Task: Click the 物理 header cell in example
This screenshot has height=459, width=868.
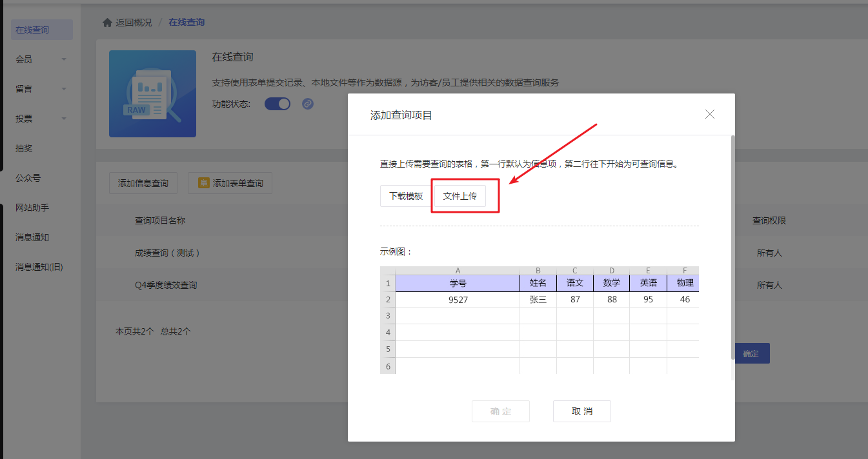Action: [x=684, y=283]
